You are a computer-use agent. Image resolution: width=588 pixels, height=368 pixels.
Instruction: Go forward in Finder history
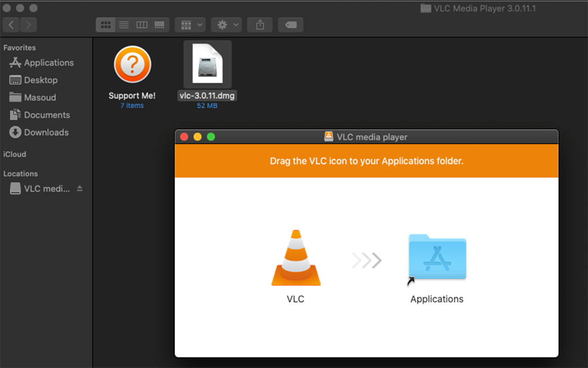(28, 25)
